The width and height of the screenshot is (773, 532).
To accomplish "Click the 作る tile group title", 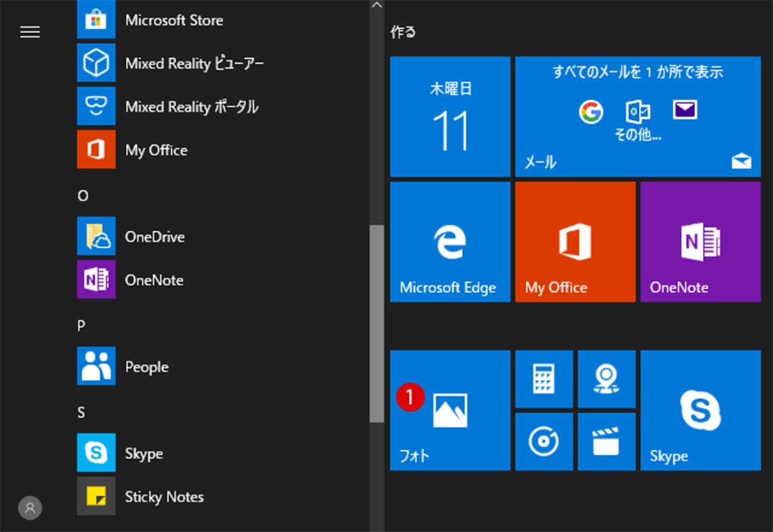I will click(403, 33).
